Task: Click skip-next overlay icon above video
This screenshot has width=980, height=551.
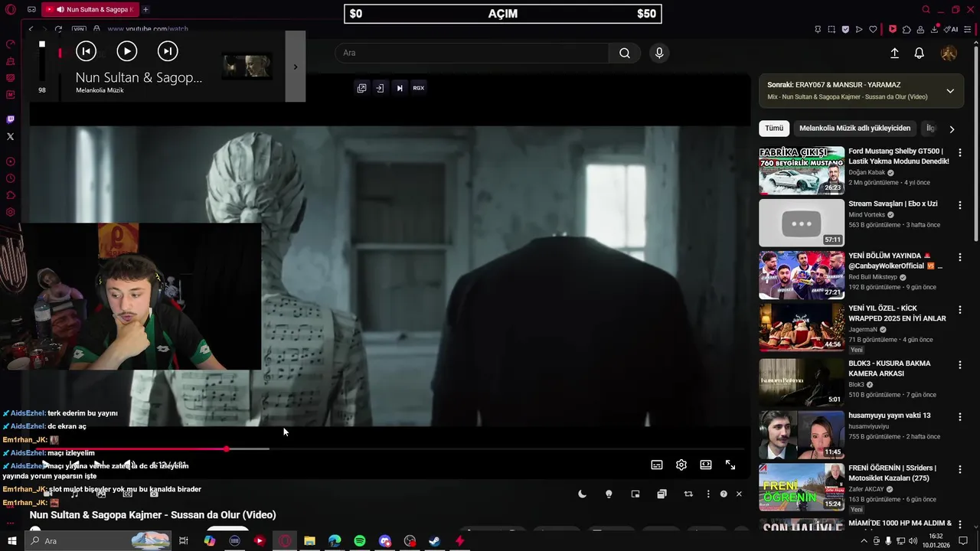Action: click(399, 88)
